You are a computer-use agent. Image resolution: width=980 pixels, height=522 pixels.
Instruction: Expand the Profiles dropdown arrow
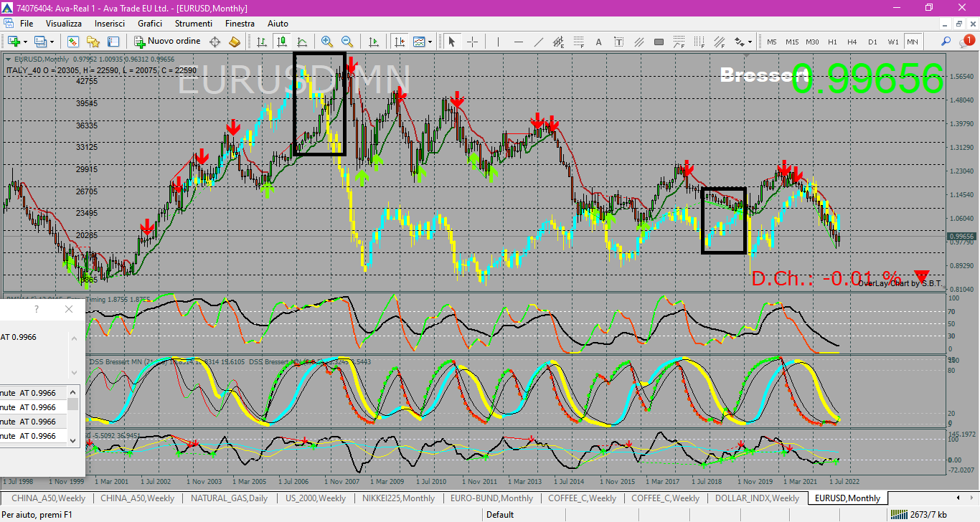[x=52, y=42]
